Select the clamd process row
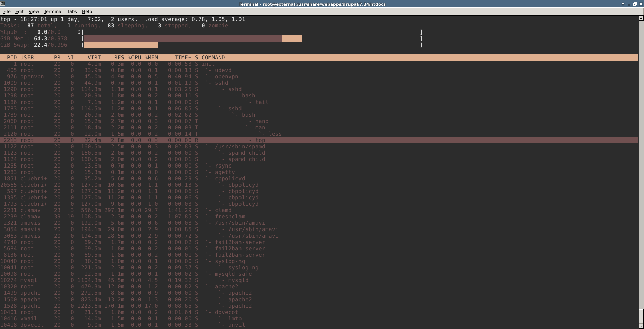 (319, 210)
